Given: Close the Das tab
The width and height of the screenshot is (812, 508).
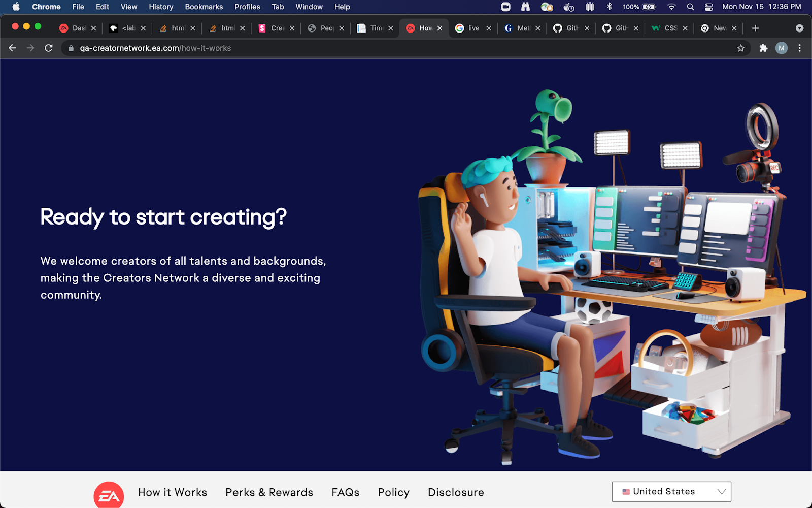Looking at the screenshot, I should (x=93, y=28).
